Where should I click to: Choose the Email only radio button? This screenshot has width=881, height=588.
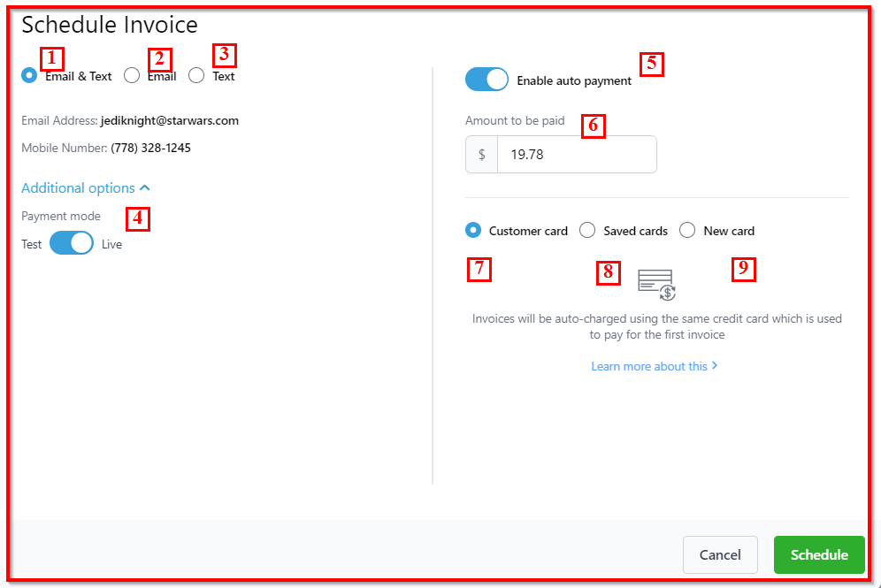click(x=132, y=76)
